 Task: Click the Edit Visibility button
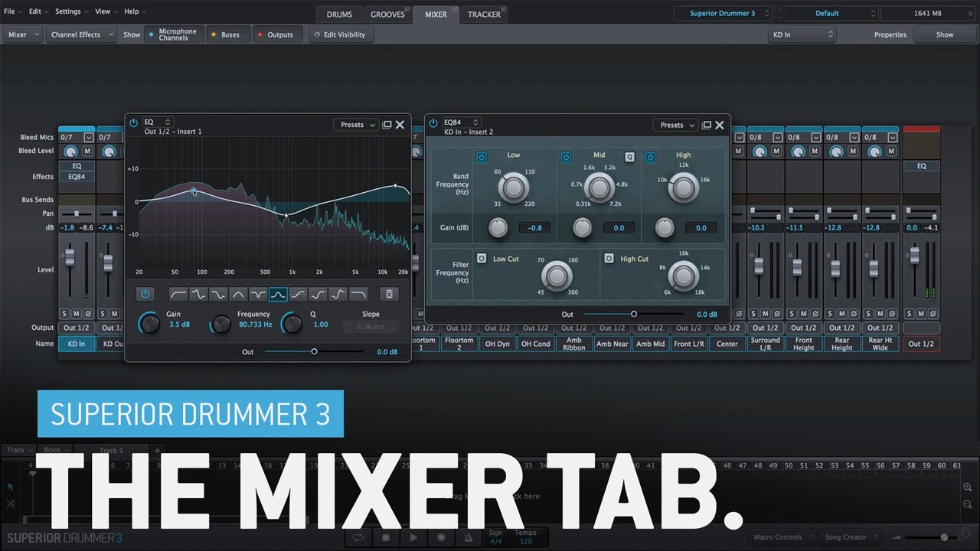click(x=341, y=34)
